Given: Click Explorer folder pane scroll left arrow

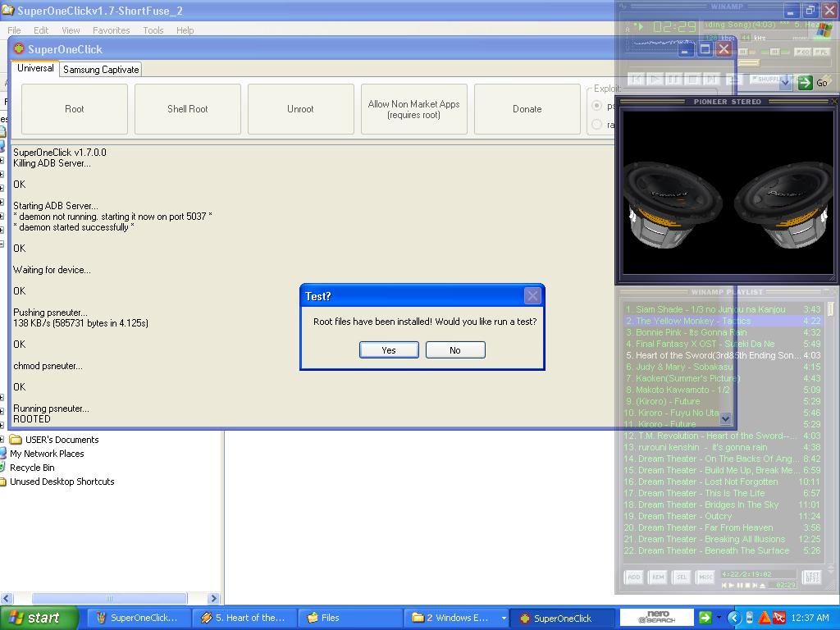Looking at the screenshot, I should (x=7, y=598).
